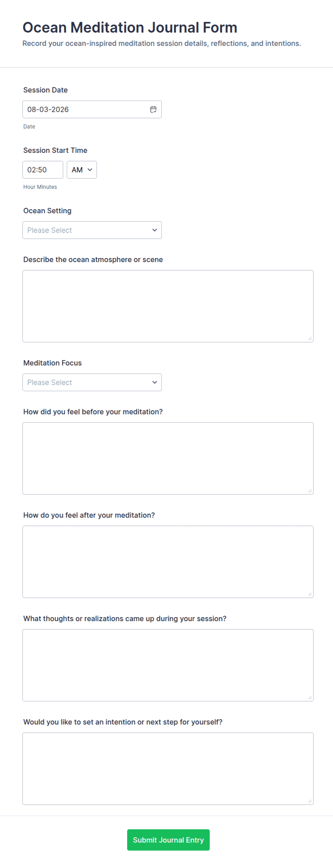Click the thoughts or realizations text area
333x868 pixels.
point(168,665)
